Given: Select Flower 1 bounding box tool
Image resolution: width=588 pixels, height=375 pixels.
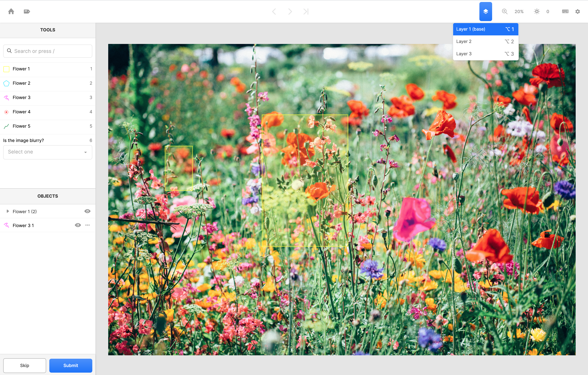Looking at the screenshot, I should (x=48, y=69).
